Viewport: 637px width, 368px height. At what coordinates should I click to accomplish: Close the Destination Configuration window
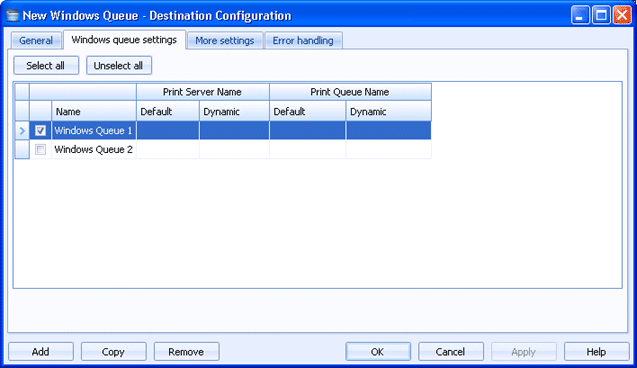click(x=622, y=15)
